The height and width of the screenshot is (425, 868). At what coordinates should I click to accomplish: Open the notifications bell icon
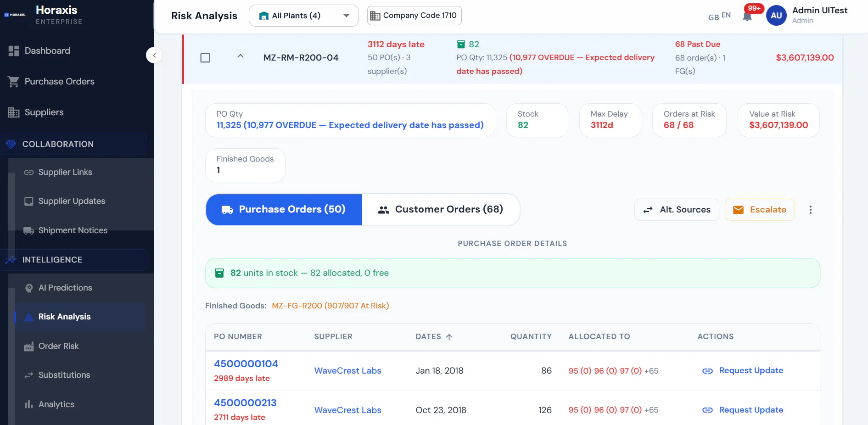point(747,17)
